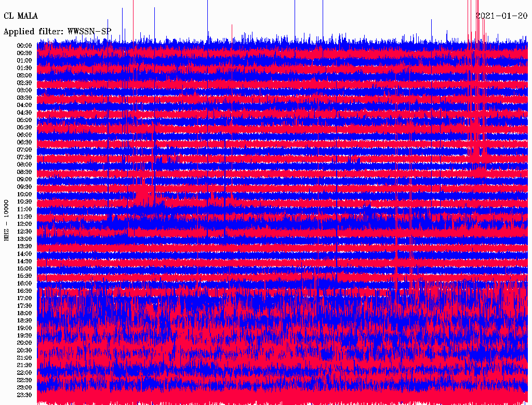Select the 12:00 time label
This screenshot has height=405, width=532.
[x=24, y=224]
